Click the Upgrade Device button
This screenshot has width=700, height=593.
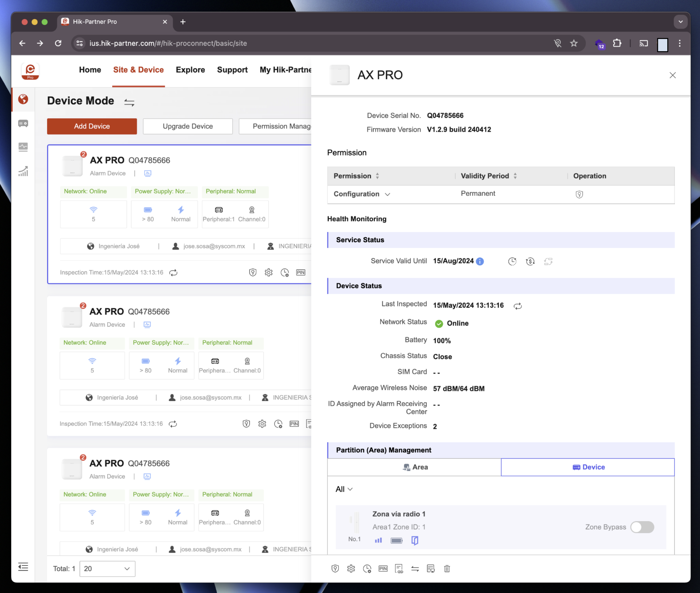click(187, 126)
